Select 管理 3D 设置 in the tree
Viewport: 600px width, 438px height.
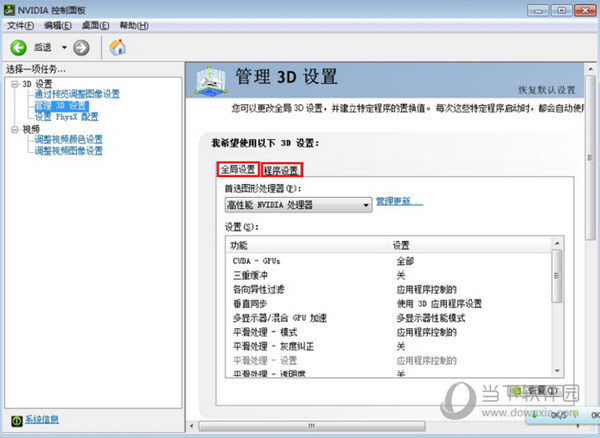click(62, 106)
